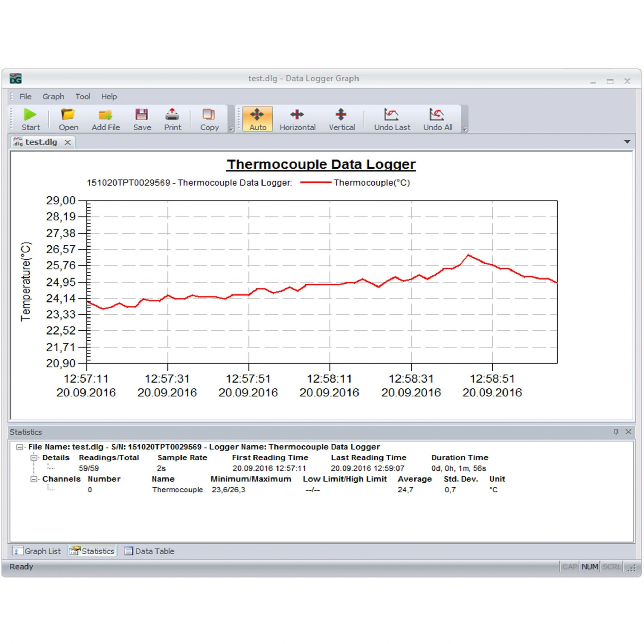Open the document tab list dropdown arrow
Image resolution: width=644 pixels, height=644 pixels.
coord(627,142)
